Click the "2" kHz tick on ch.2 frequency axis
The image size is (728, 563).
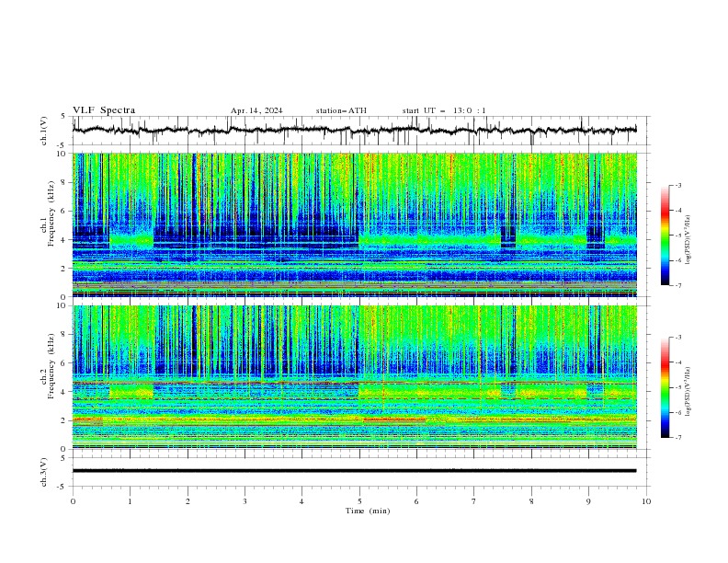point(65,420)
